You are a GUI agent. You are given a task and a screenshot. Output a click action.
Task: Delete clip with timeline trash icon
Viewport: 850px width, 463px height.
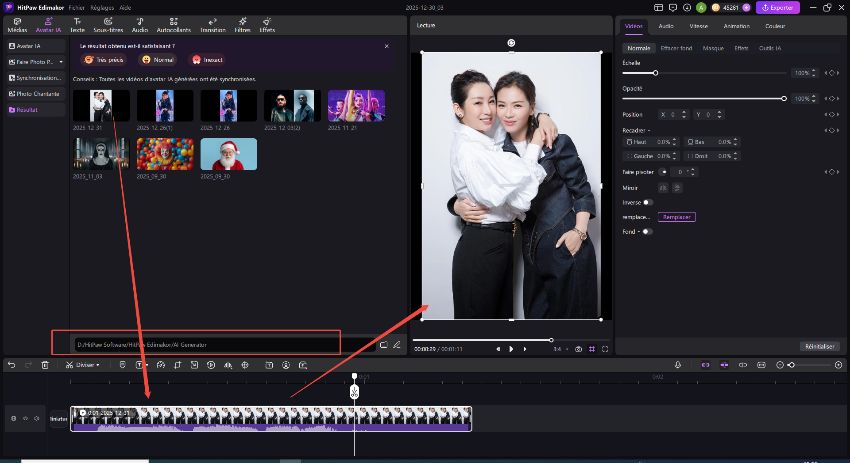tap(45, 365)
